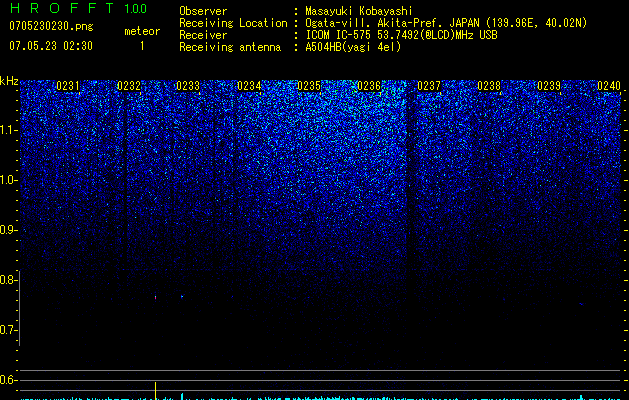Screen dimensions: 629x400
Task: Click the 0240 time marker
Action: 609,86
